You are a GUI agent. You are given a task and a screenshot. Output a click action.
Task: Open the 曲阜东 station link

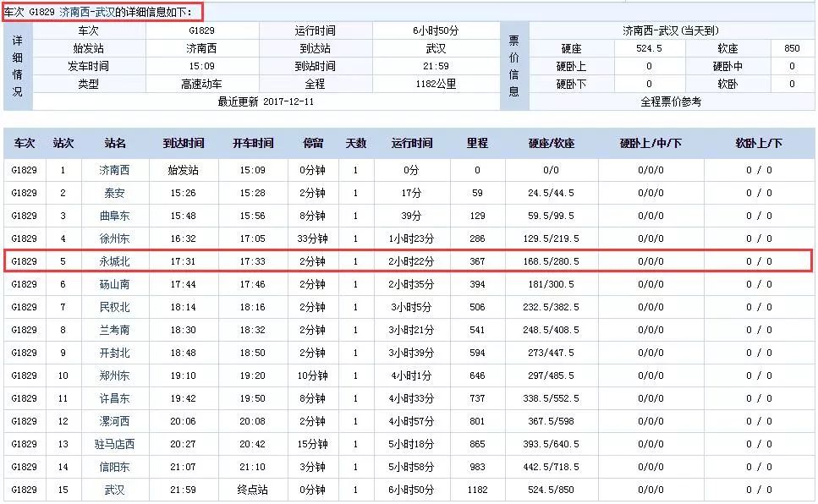(114, 216)
